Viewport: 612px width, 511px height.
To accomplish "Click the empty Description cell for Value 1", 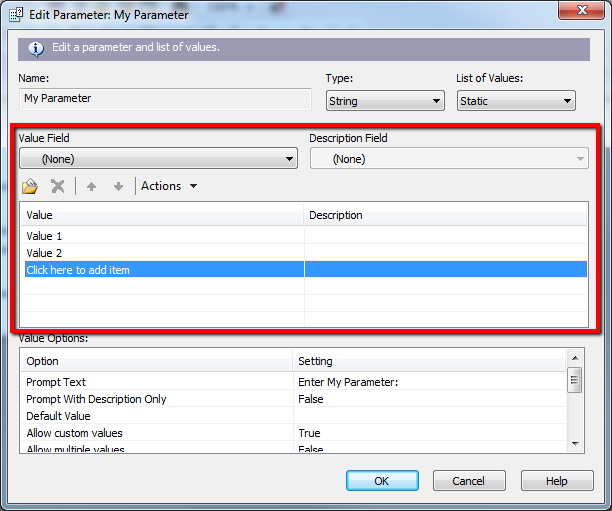I will tap(445, 236).
